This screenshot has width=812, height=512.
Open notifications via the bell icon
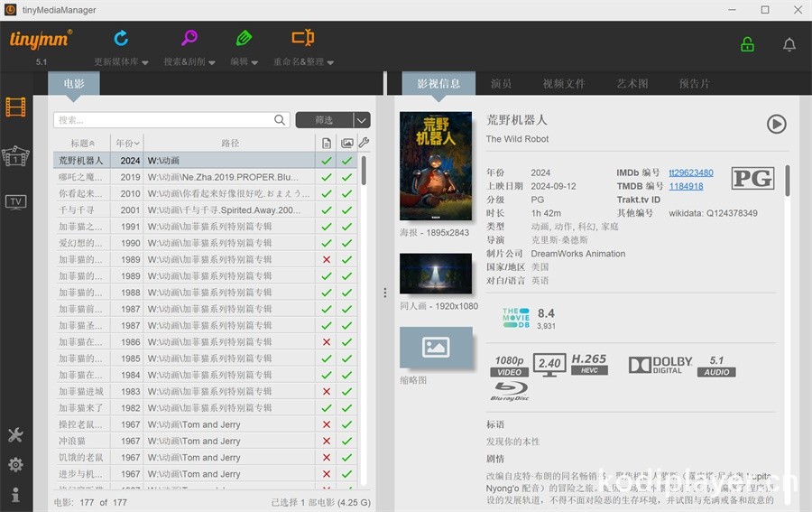tap(789, 44)
